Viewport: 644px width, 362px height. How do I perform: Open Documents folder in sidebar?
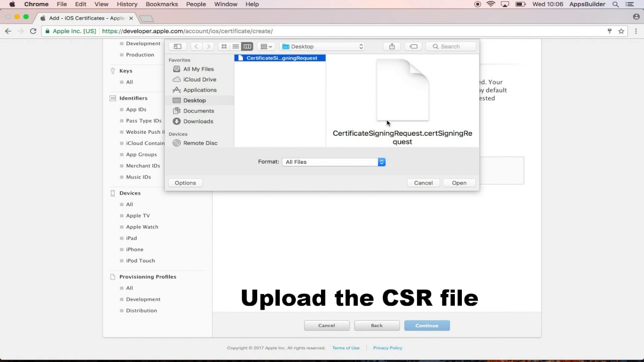coord(198,111)
